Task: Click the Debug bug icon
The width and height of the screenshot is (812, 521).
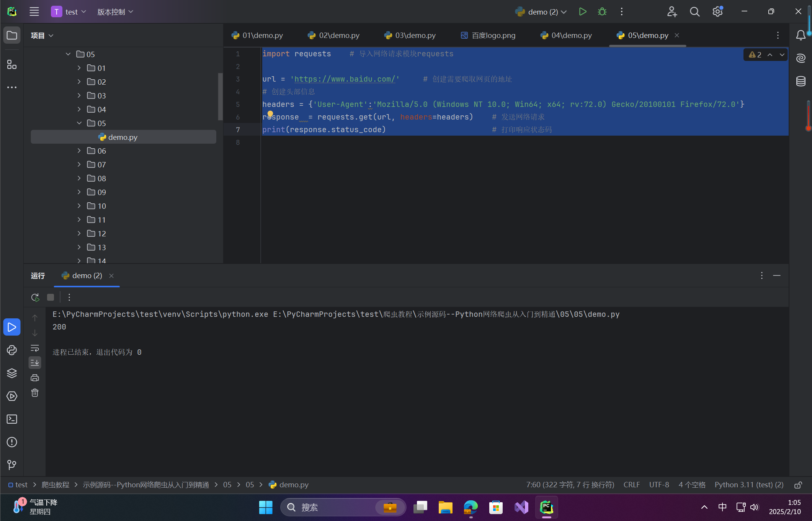Action: point(602,12)
